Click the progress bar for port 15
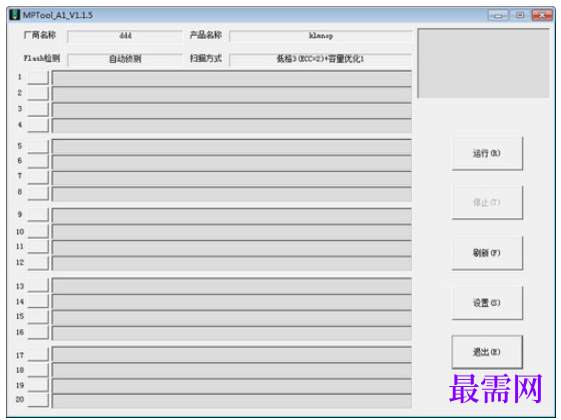561x420 pixels. [x=231, y=317]
